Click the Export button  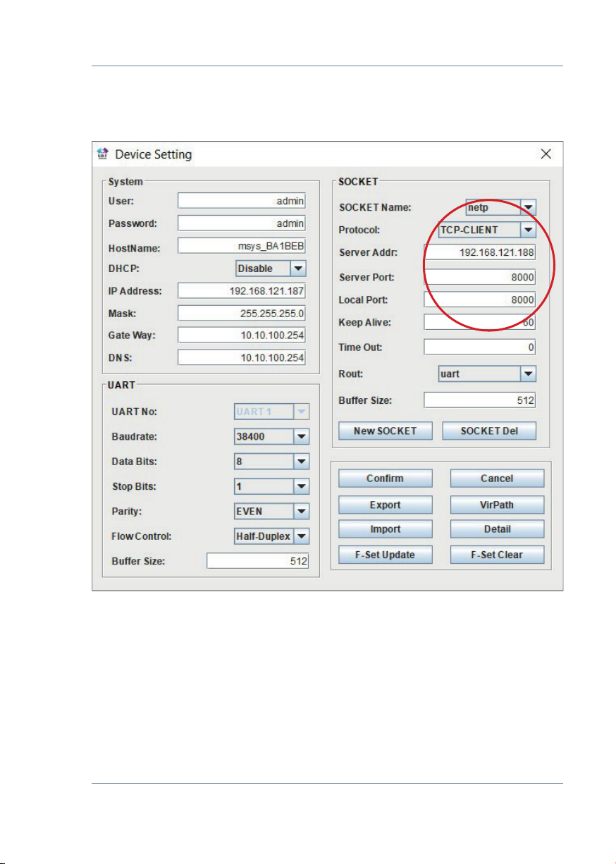(x=385, y=505)
